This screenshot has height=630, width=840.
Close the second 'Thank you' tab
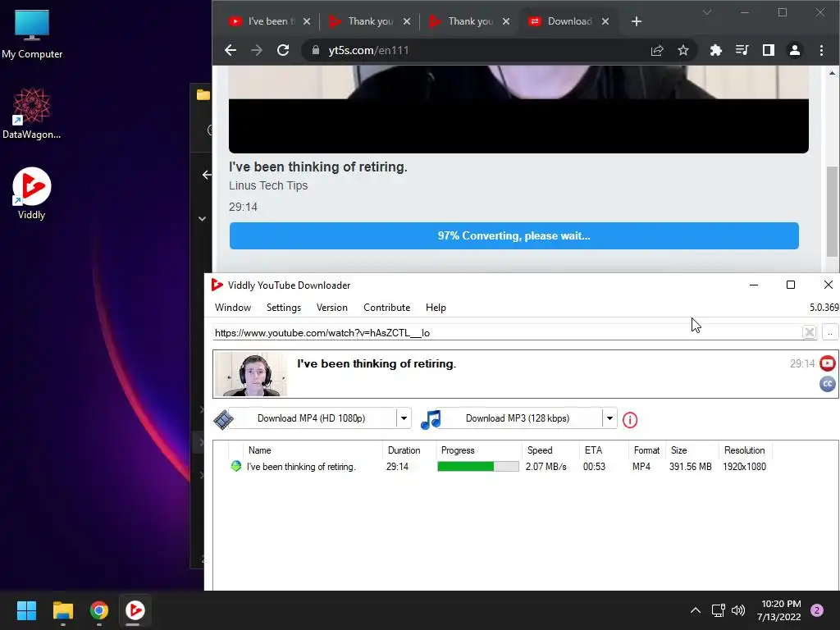(x=506, y=21)
